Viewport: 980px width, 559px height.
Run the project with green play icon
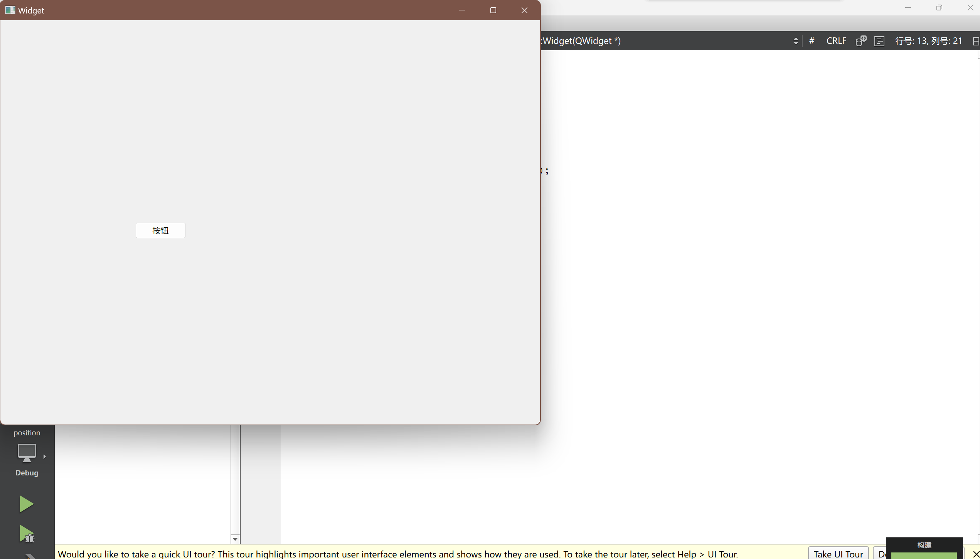[27, 504]
